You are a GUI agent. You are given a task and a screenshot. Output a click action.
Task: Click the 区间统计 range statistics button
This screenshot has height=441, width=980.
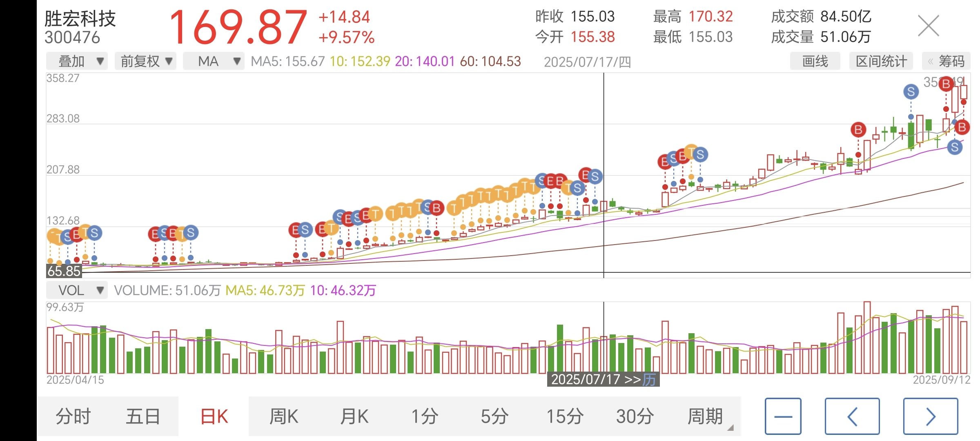tap(881, 61)
